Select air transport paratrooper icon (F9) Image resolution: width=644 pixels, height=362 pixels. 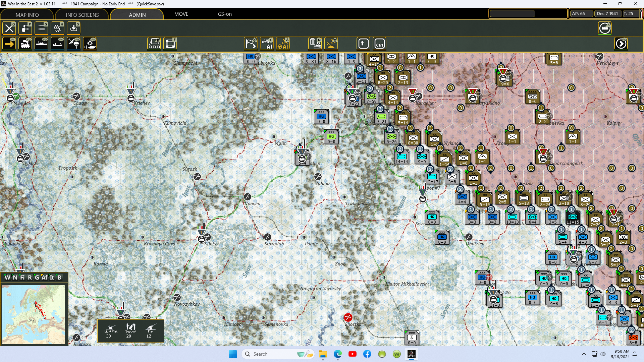pyautogui.click(x=73, y=44)
